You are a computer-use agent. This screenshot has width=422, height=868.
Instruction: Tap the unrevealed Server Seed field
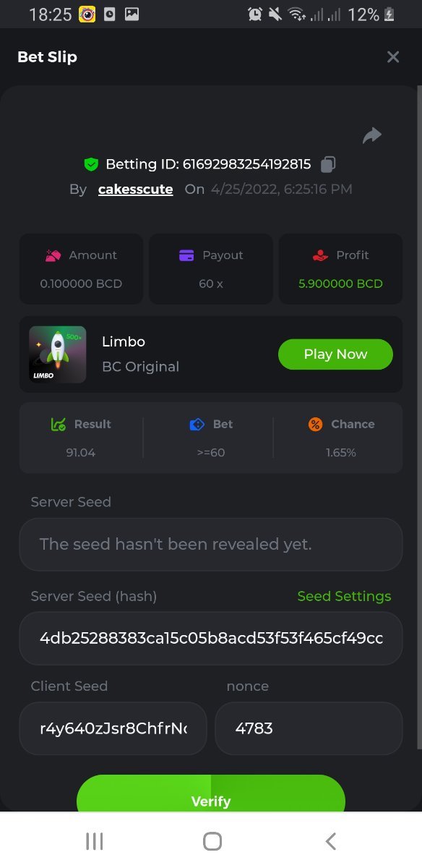pos(211,544)
